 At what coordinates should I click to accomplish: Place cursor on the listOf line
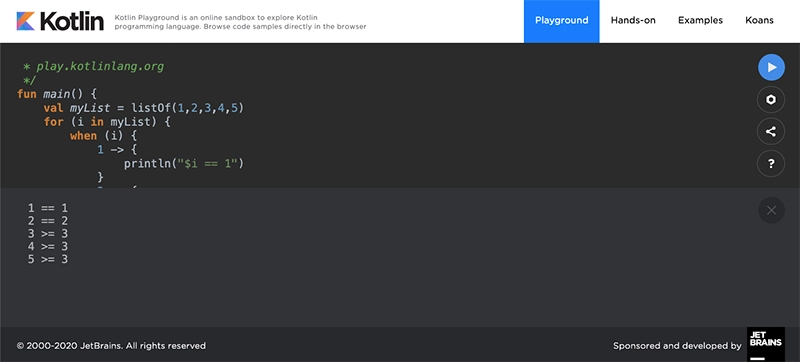144,108
